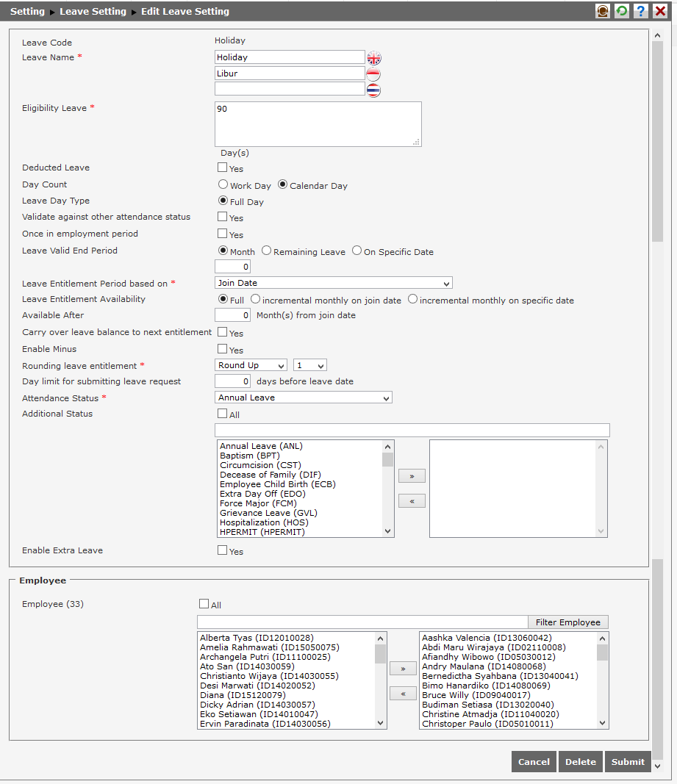
Task: Enable the Deducted Leave Yes checkbox
Action: (x=222, y=168)
